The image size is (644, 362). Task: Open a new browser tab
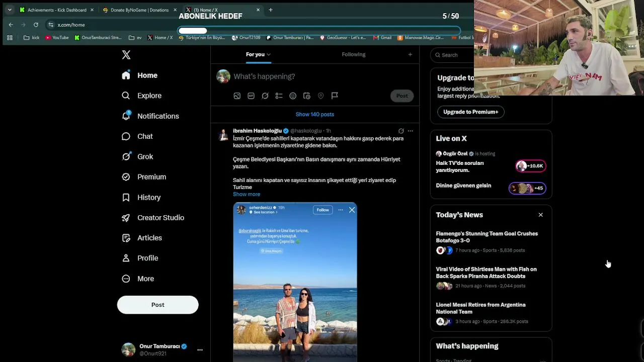(x=271, y=10)
